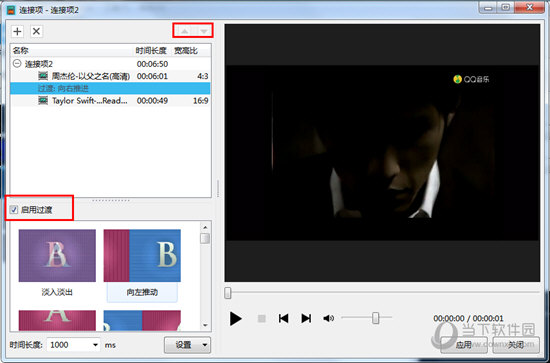550x363 pixels.
Task: Move item down with the down arrow
Action: (203, 31)
